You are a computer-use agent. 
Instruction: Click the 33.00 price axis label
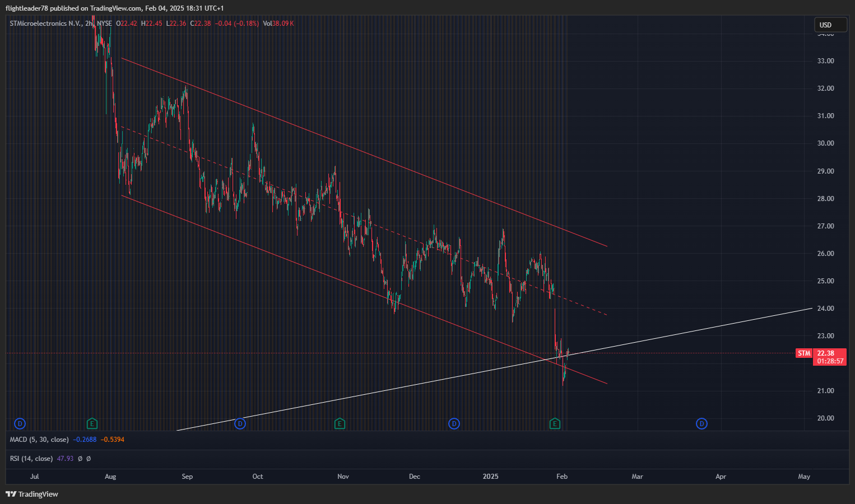[x=826, y=61]
